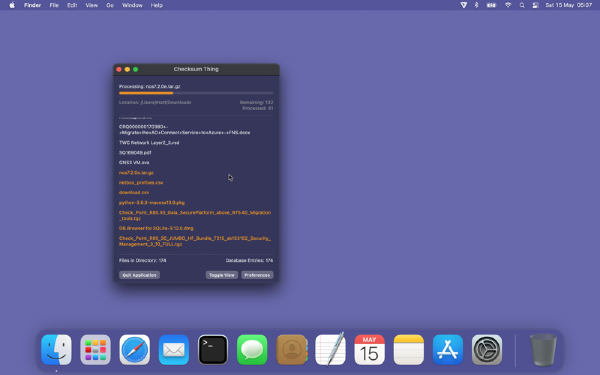Click the Quit Application button
Image resolution: width=600 pixels, height=375 pixels.
(139, 275)
